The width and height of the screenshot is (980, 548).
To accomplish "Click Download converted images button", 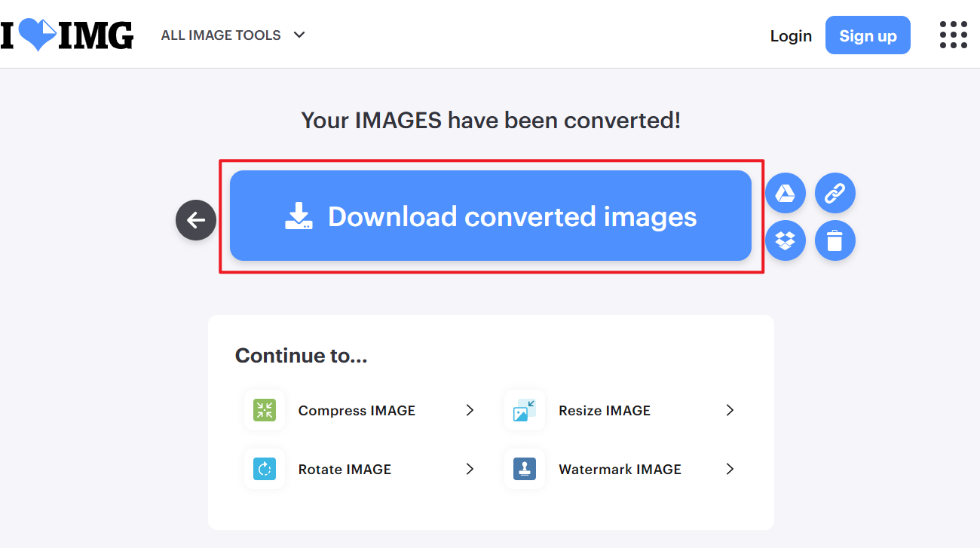I will pyautogui.click(x=491, y=216).
